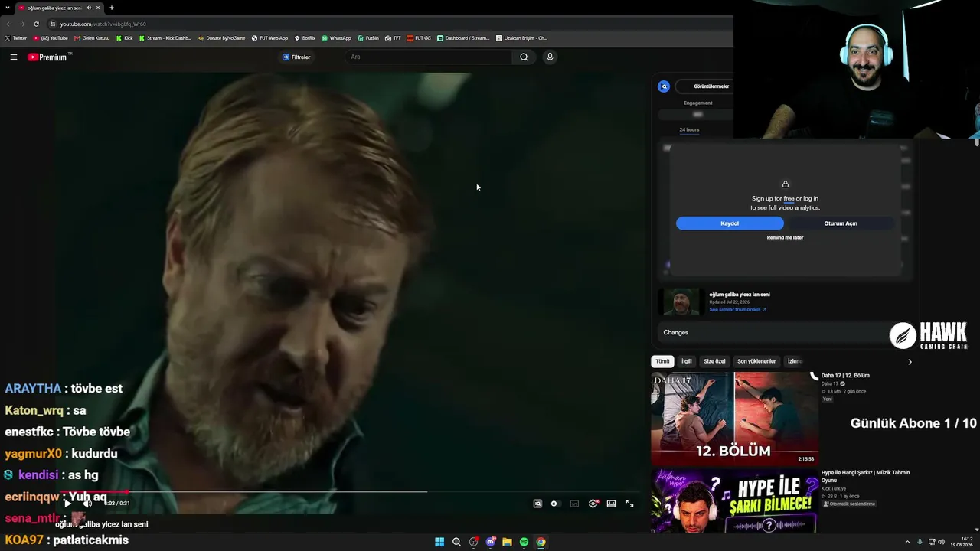Click the Kick Türkiye channel name
The image size is (980, 551).
click(835, 488)
